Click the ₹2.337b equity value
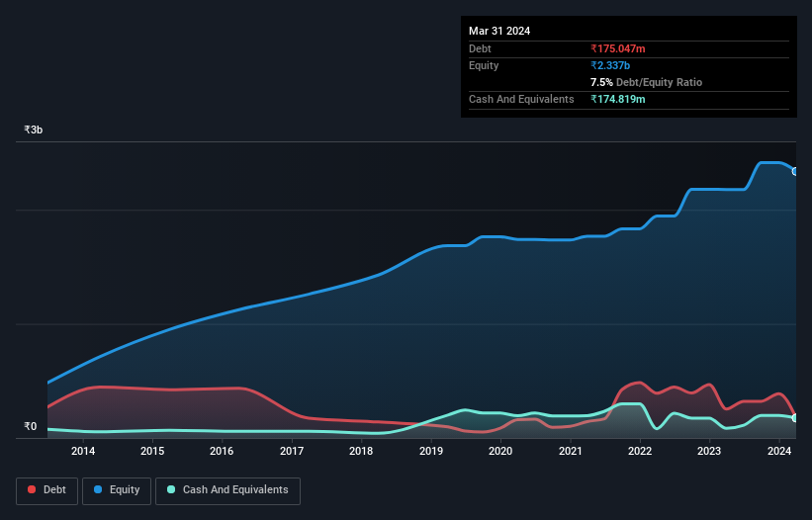812x520 pixels. click(610, 65)
